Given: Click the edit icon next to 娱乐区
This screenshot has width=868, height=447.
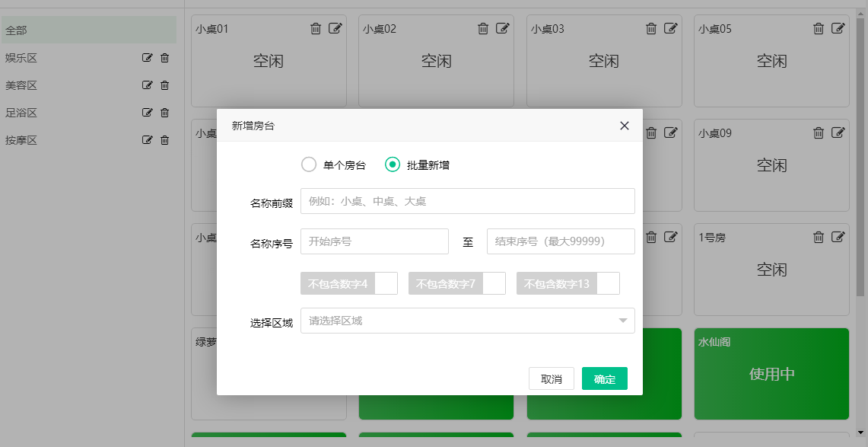Looking at the screenshot, I should pos(147,57).
